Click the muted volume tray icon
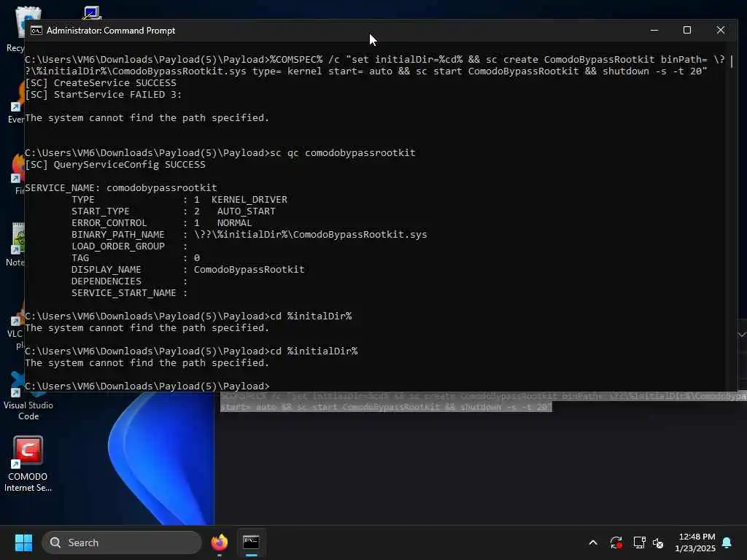747x560 pixels. pos(659,542)
